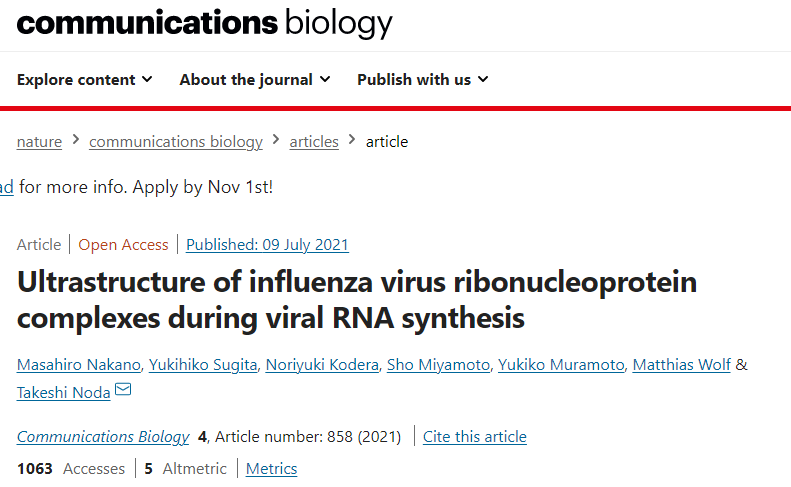
Task: Click Cite this article
Action: [x=475, y=437]
